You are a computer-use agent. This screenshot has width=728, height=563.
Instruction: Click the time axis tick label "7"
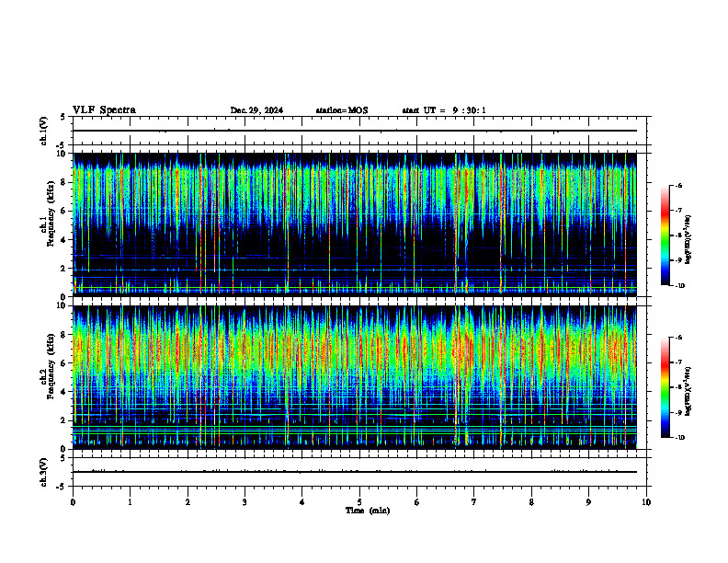[x=474, y=502]
